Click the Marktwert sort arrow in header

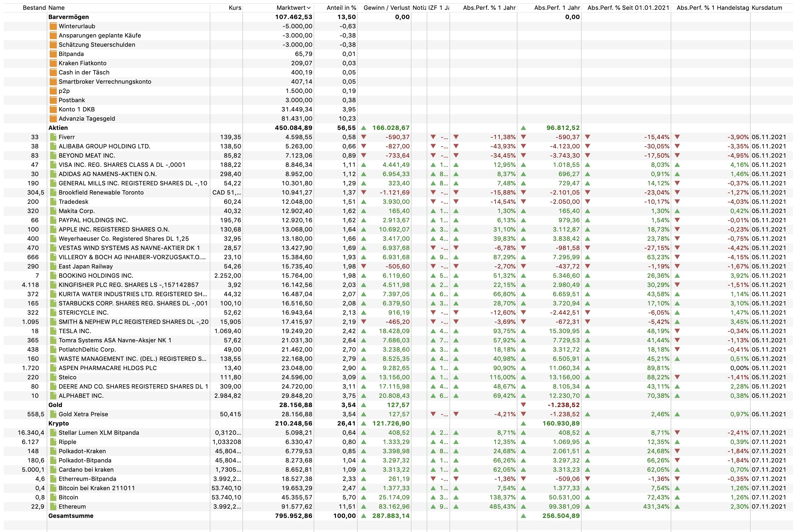click(308, 8)
